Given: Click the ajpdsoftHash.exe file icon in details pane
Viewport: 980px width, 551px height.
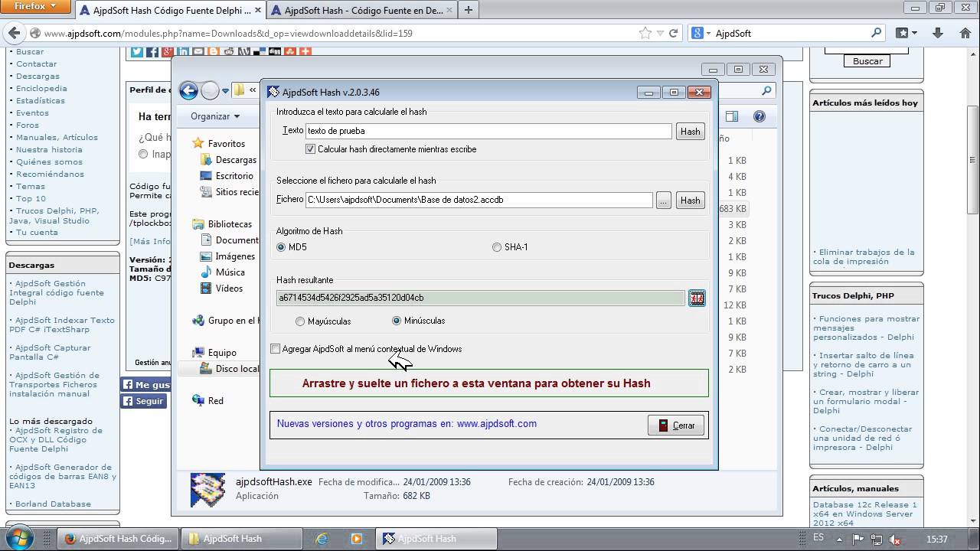Looking at the screenshot, I should point(207,490).
